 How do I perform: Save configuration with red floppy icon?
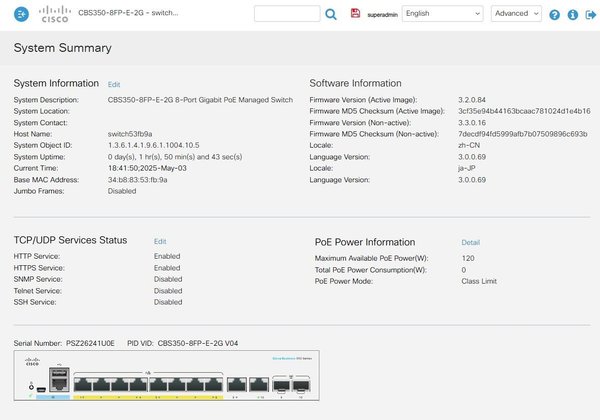tap(355, 13)
